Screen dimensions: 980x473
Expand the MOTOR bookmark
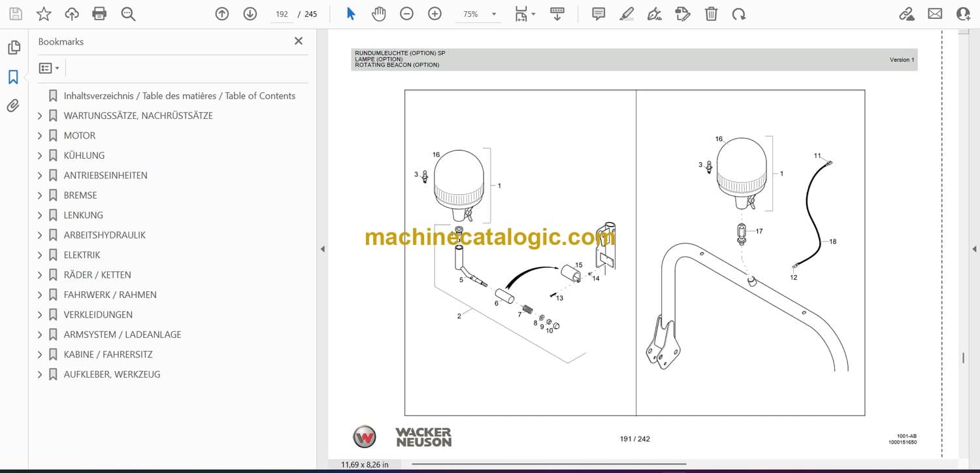40,136
